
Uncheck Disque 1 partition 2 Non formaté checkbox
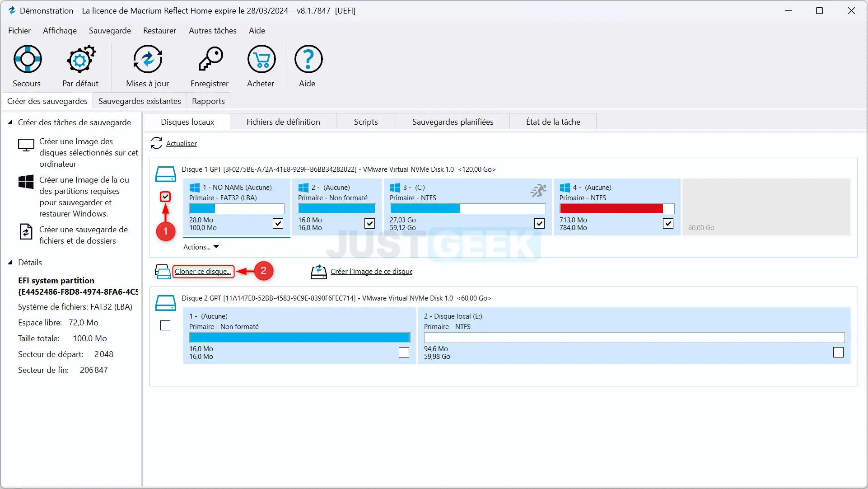tap(370, 223)
